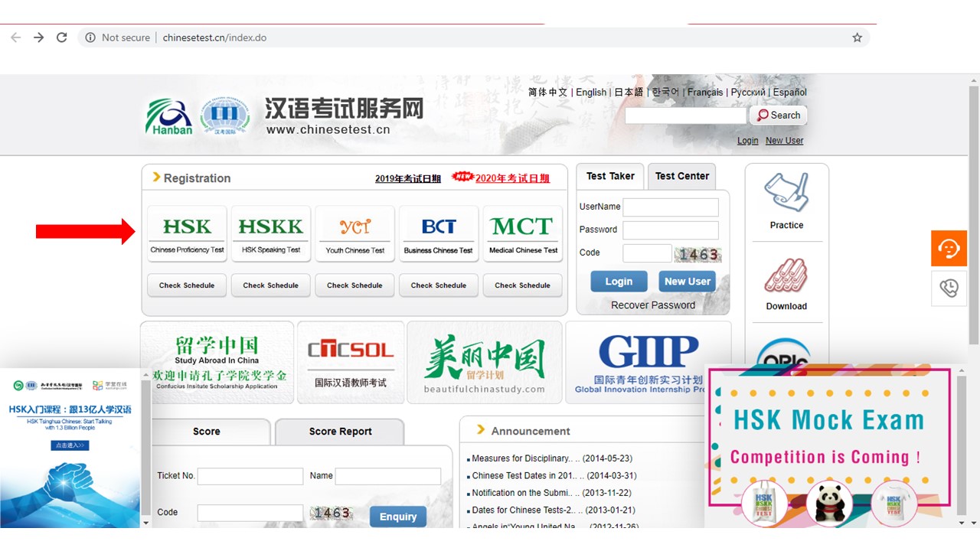Focus the login Code input field
Viewport: 980px width, 551px height.
point(647,253)
